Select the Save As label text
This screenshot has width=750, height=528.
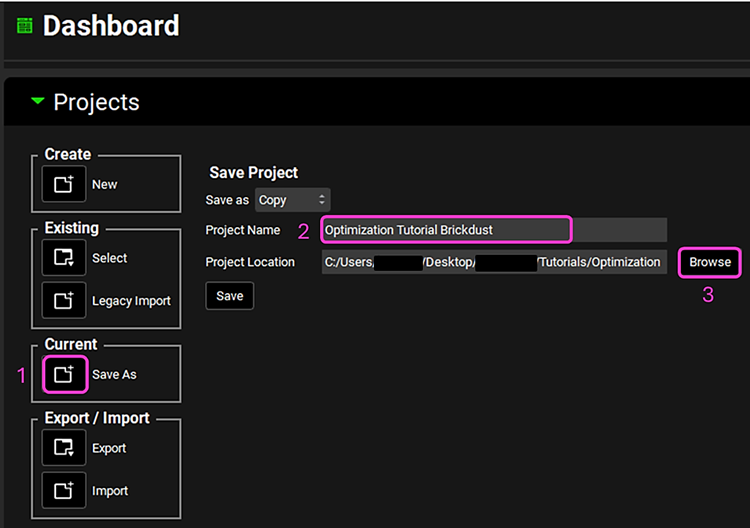click(x=114, y=375)
